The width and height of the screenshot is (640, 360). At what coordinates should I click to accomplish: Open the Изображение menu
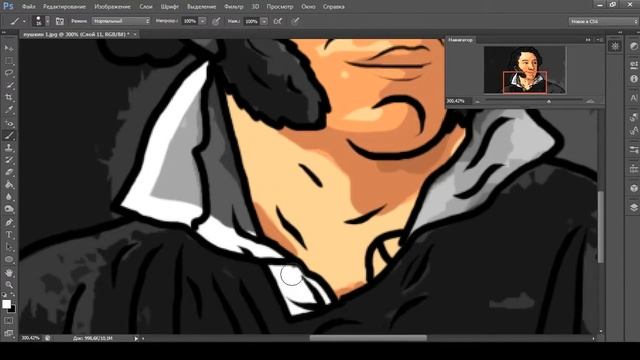112,7
